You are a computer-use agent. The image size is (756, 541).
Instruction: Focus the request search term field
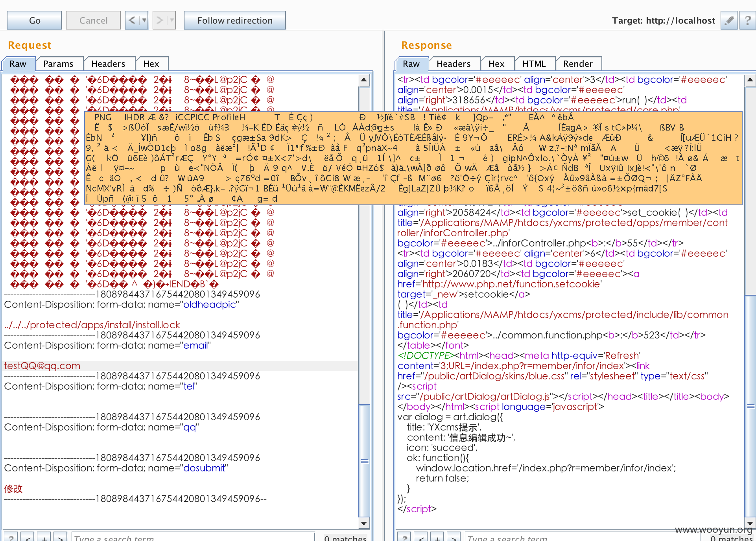pos(193,537)
